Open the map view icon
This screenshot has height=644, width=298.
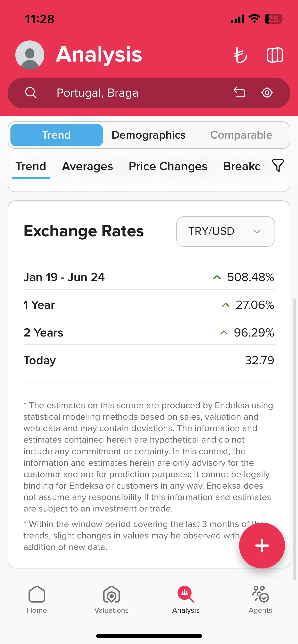[275, 55]
